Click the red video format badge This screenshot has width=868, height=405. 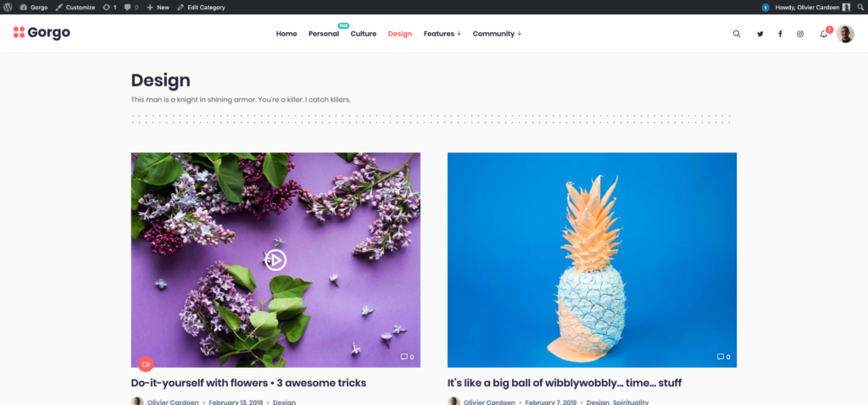(x=146, y=364)
